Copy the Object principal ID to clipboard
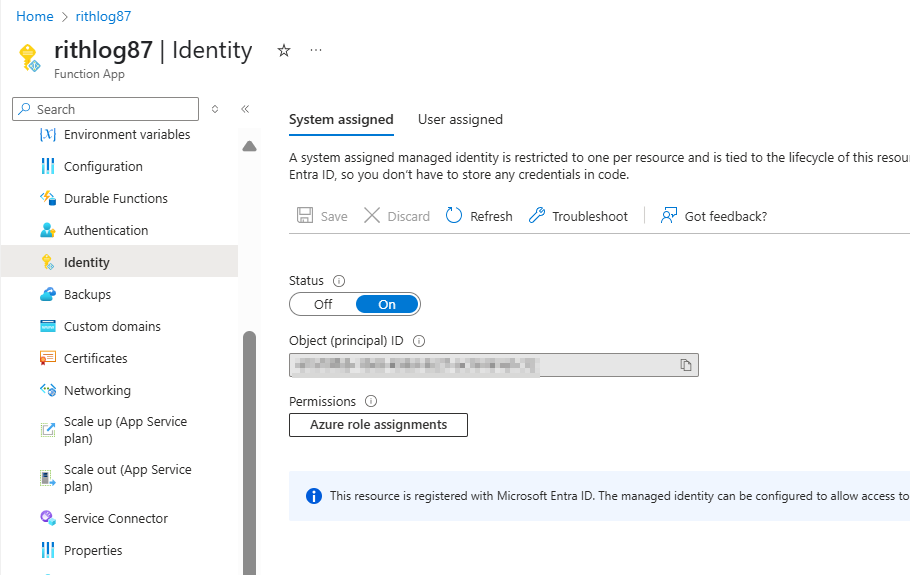910x575 pixels. [x=686, y=365]
